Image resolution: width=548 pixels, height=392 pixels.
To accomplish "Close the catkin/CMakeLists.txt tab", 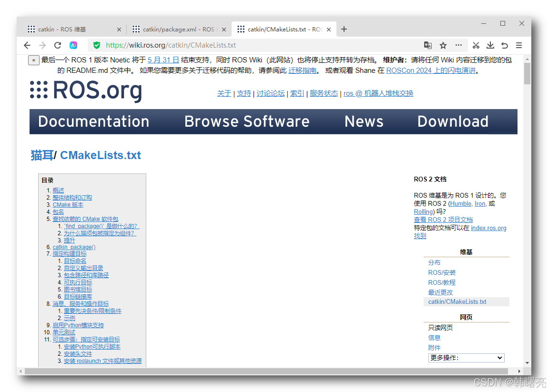I will tap(328, 30).
